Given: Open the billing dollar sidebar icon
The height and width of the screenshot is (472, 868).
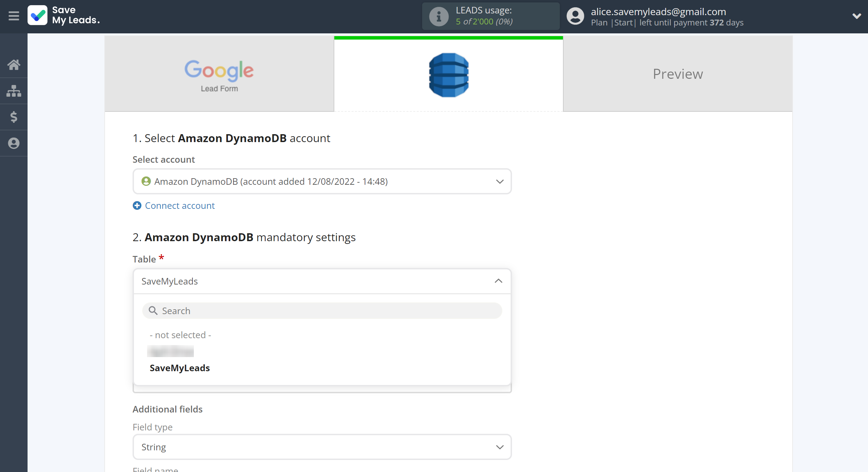Looking at the screenshot, I should tap(14, 117).
